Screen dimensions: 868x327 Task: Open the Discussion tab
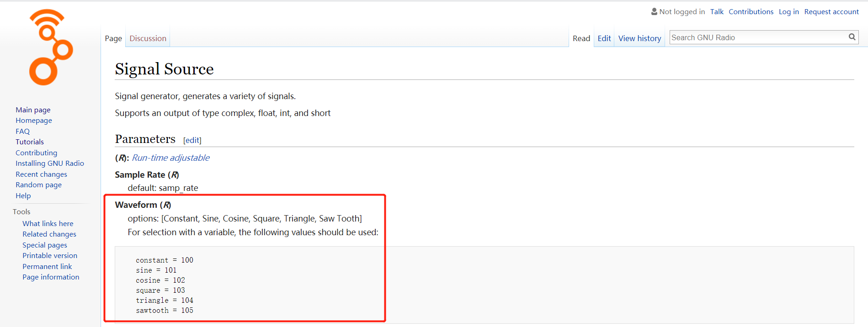click(148, 38)
